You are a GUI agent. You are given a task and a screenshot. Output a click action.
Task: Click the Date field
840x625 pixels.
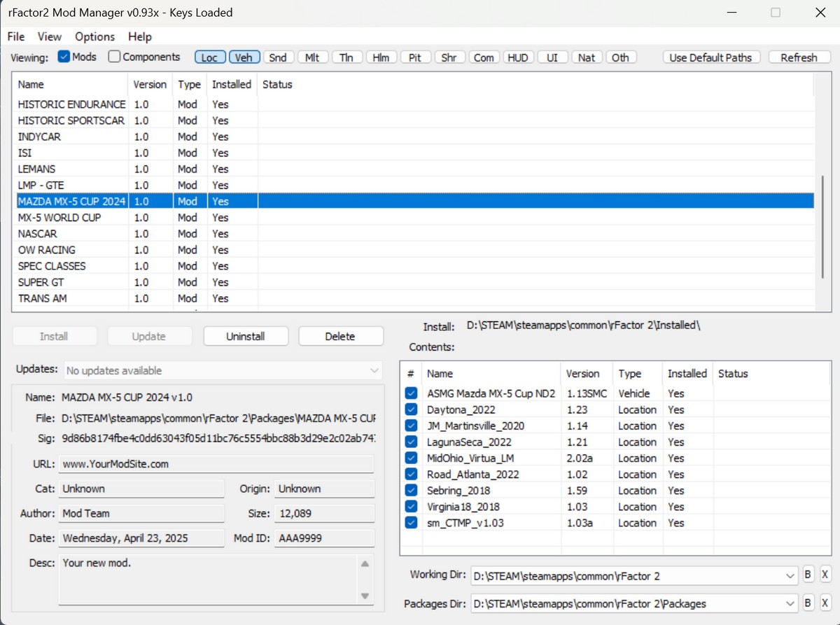(141, 538)
